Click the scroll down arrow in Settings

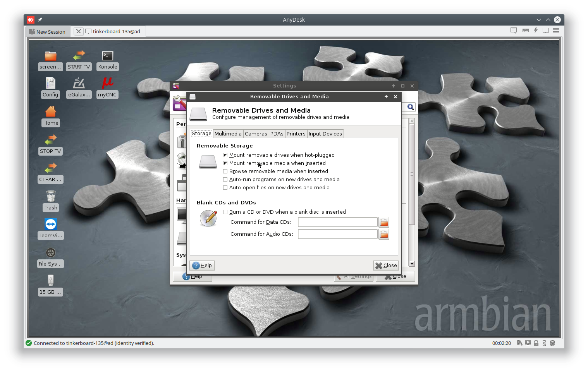[x=412, y=264]
